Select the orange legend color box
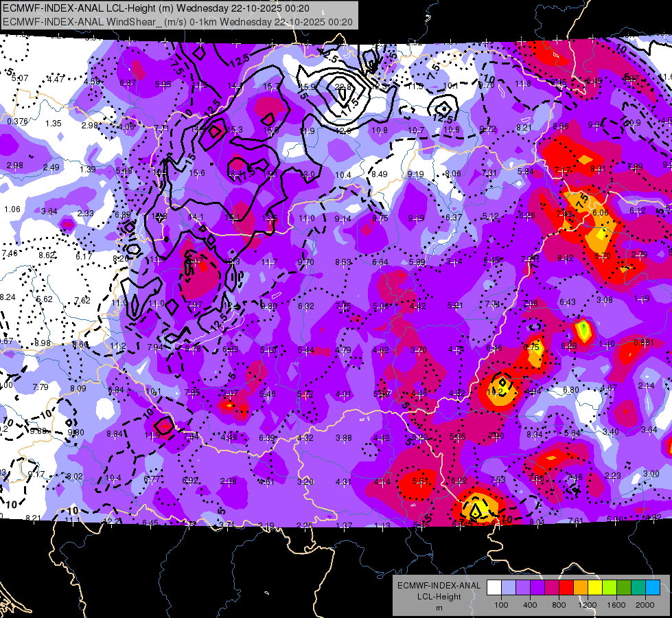The image size is (672, 618). click(x=581, y=587)
